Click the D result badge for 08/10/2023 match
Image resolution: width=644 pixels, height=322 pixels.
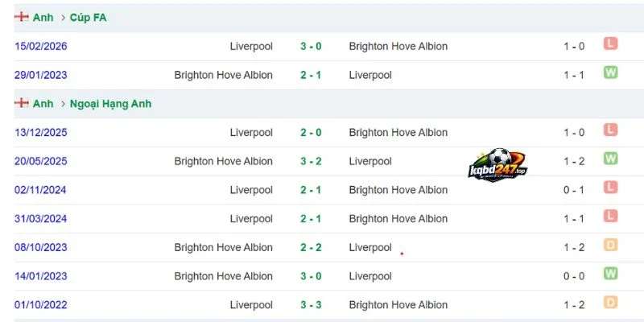[610, 246]
